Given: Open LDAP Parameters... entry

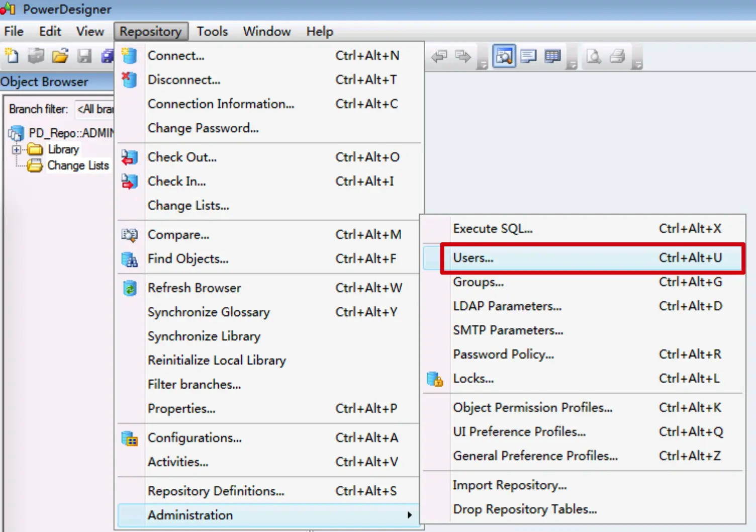Looking at the screenshot, I should pyautogui.click(x=583, y=306).
